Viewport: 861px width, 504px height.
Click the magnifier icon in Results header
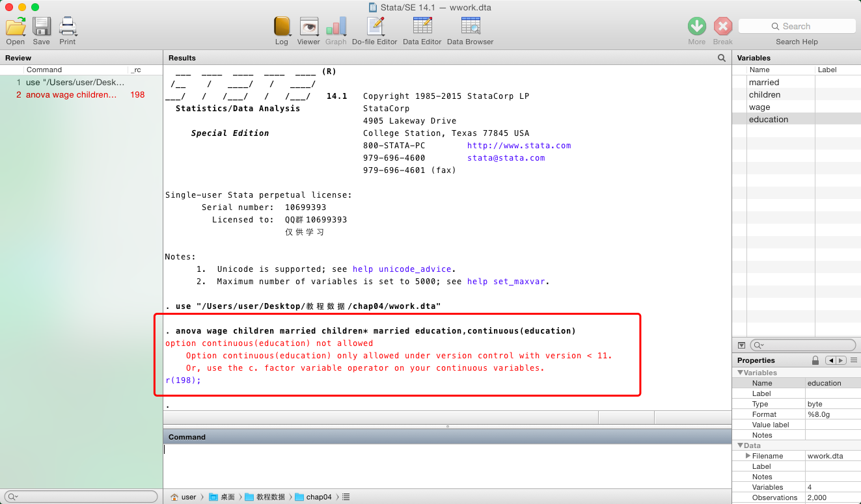tap(722, 58)
